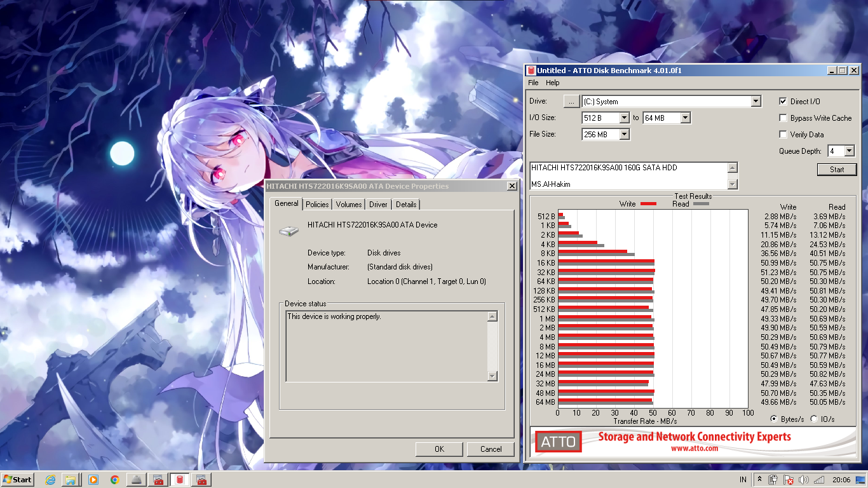Click the IN language indicator

[x=743, y=480]
